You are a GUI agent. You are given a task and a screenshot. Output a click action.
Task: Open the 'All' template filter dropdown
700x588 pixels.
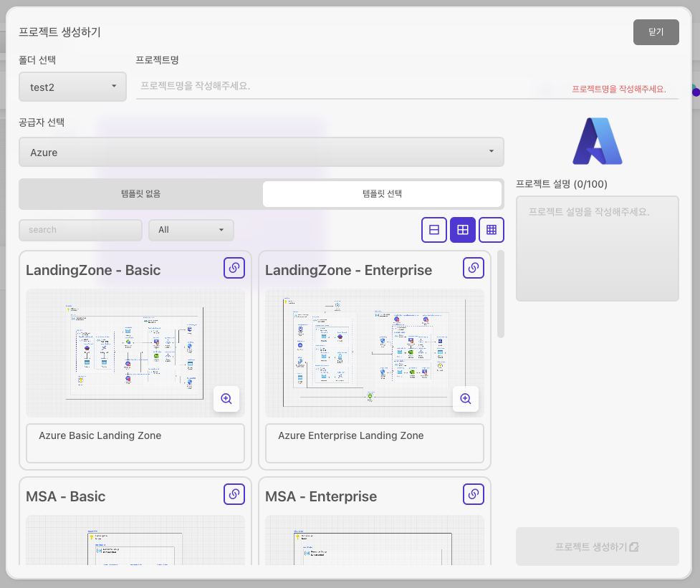tap(191, 230)
